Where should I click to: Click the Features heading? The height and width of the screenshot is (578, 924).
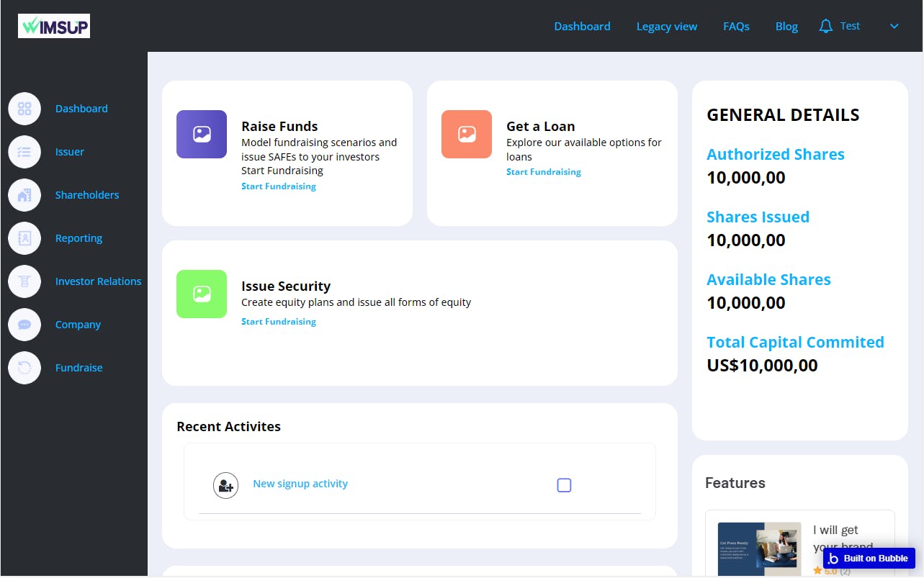pyautogui.click(x=735, y=483)
